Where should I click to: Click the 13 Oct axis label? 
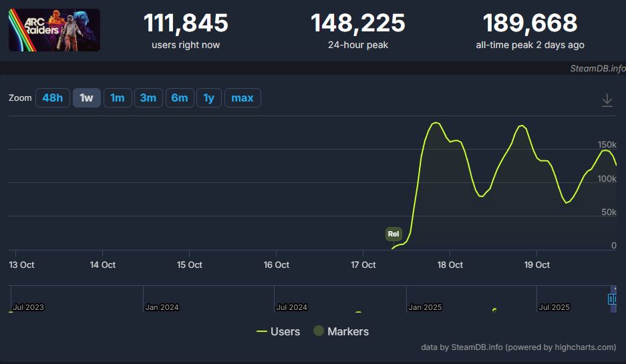coord(21,264)
